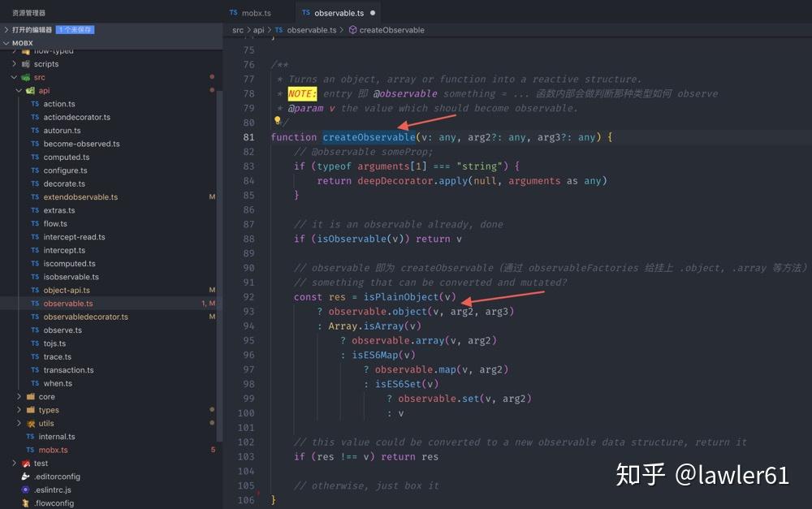Image resolution: width=812 pixels, height=509 pixels.
Task: Select src in the breadcrumb
Action: point(238,30)
